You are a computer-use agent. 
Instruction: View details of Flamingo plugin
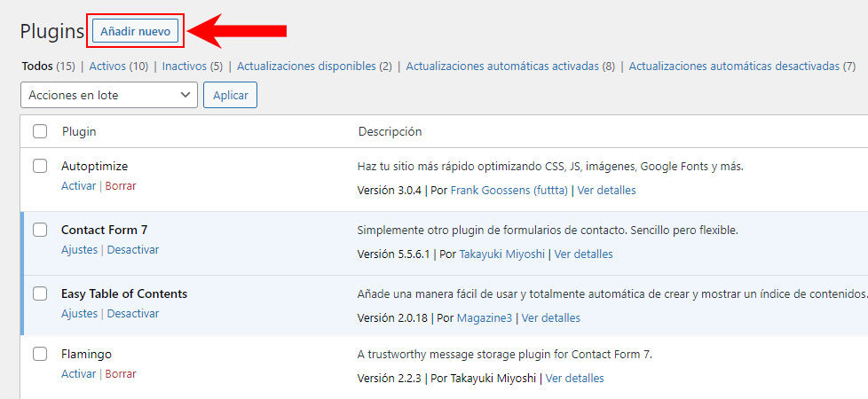(x=574, y=379)
